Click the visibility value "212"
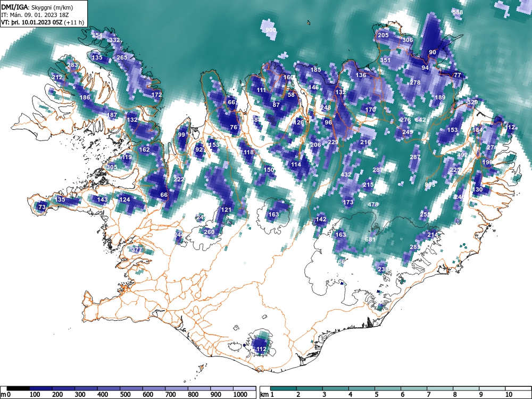Image resolution: width=532 pixels, height=399 pixels. [57, 77]
